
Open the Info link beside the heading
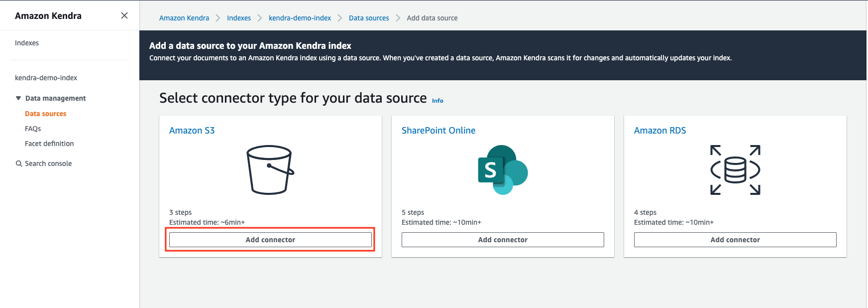[x=437, y=101]
